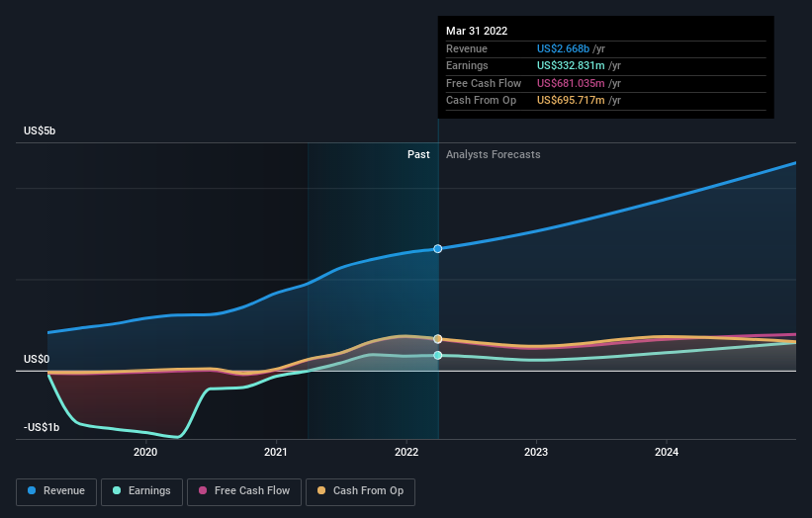Click the US$2.668b revenue value
This screenshot has height=518, width=812.
click(563, 48)
